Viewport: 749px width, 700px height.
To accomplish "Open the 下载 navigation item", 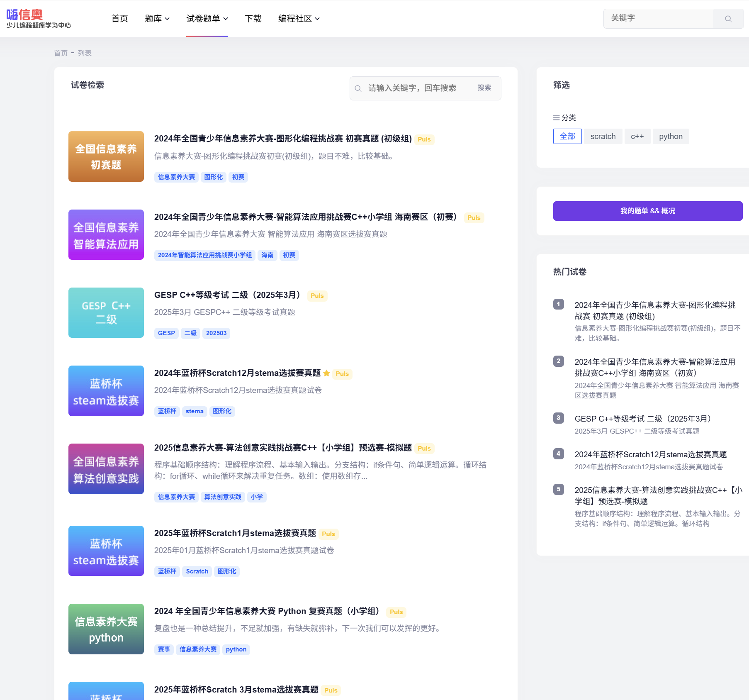I will [x=253, y=19].
